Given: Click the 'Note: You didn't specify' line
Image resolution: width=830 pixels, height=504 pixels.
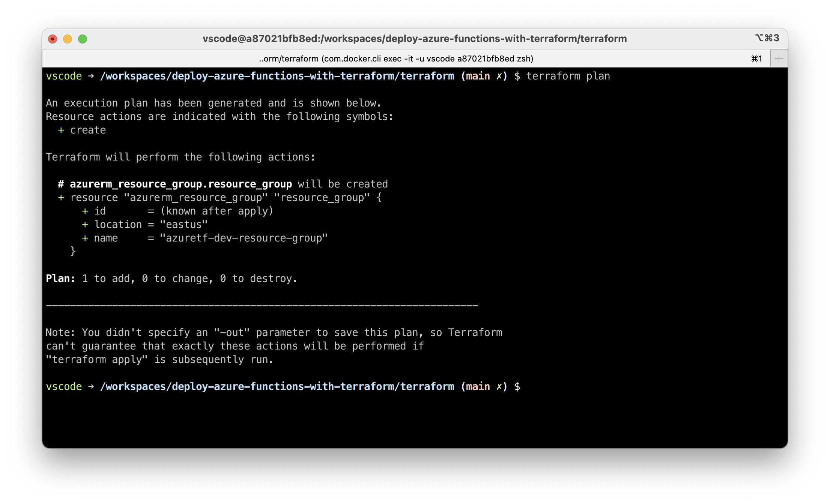Looking at the screenshot, I should pyautogui.click(x=274, y=333).
